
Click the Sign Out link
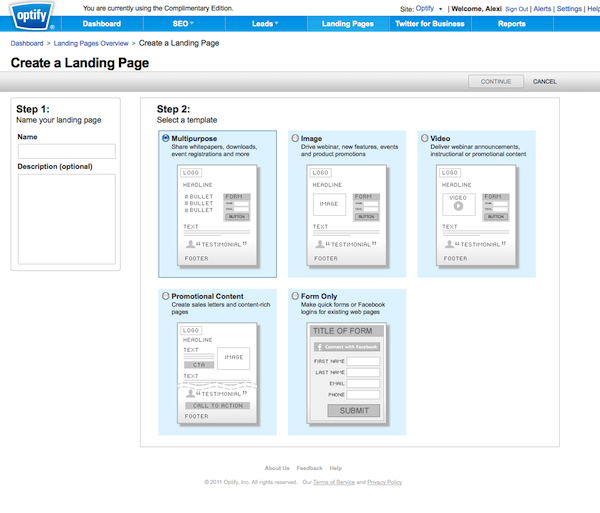(x=516, y=9)
